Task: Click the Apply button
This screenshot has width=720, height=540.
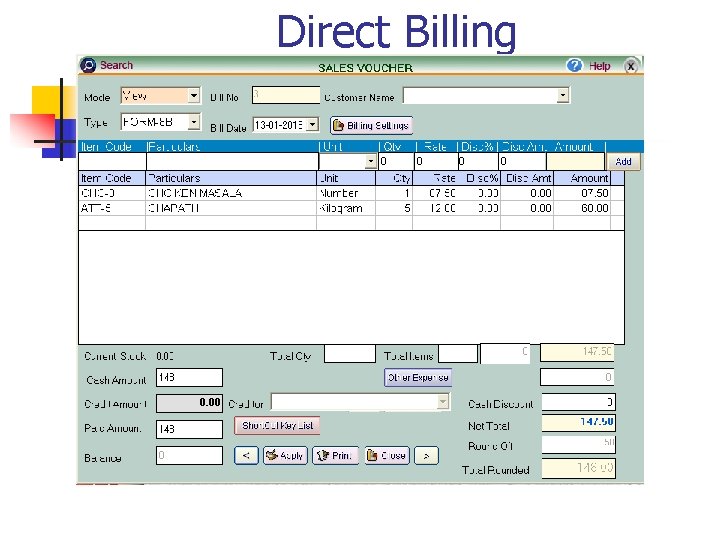Action: [285, 456]
